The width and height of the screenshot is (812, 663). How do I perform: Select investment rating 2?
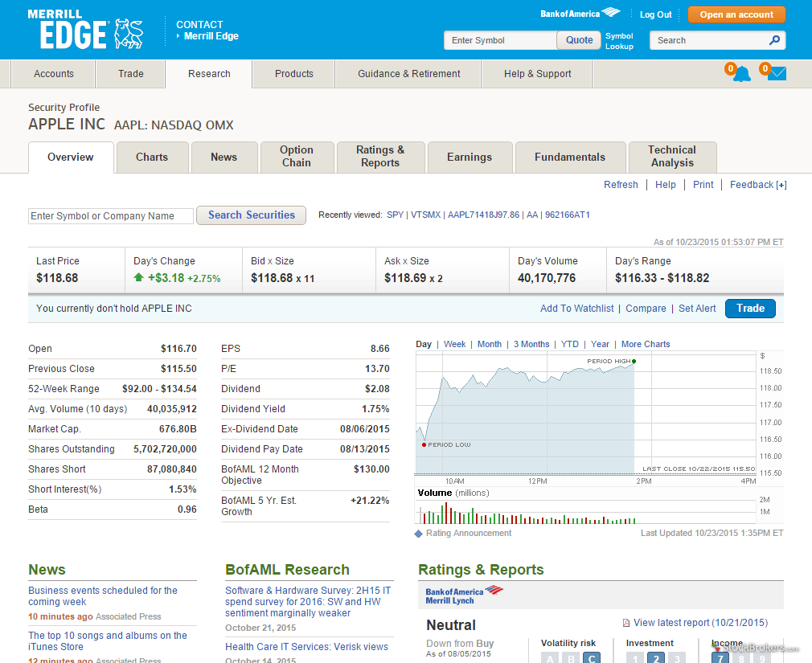click(x=656, y=658)
